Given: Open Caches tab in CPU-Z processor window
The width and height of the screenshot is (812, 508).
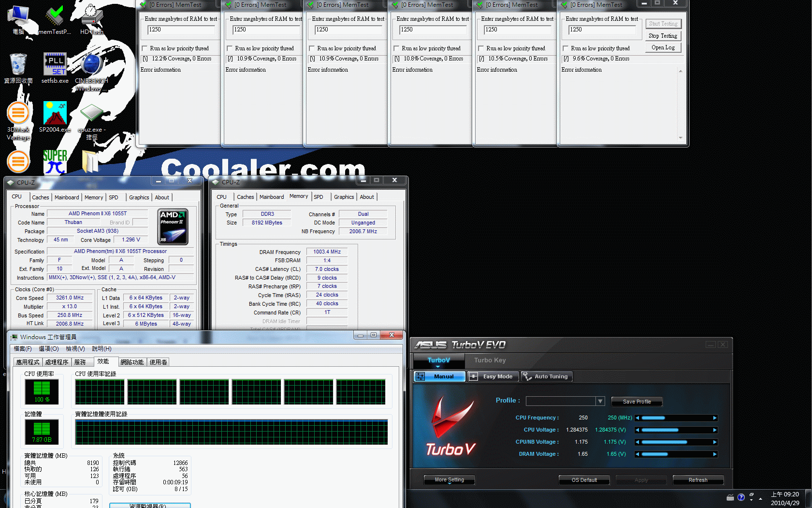Looking at the screenshot, I should (41, 197).
